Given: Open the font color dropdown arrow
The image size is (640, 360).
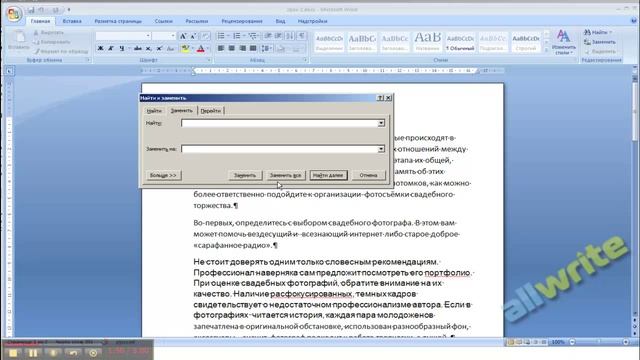Looking at the screenshot, I should [x=208, y=49].
